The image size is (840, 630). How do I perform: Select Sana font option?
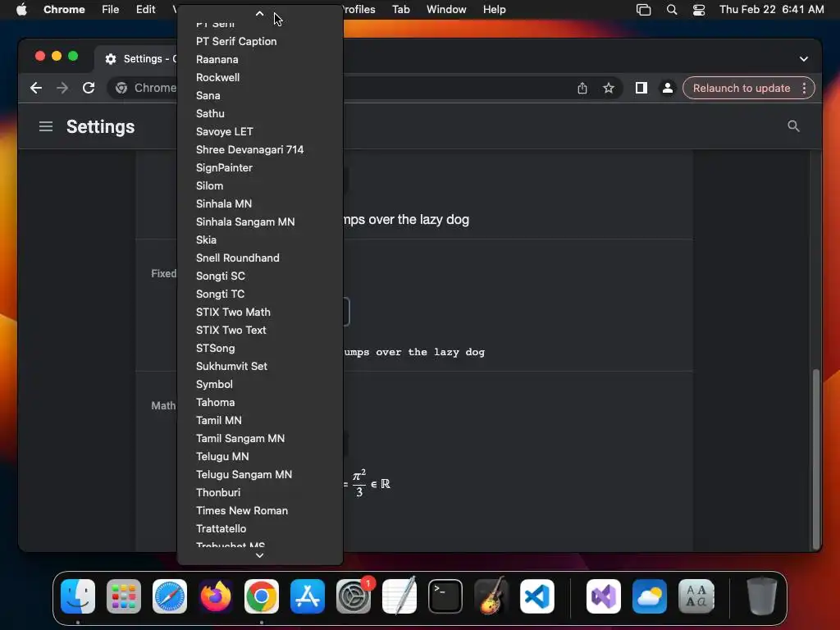(260, 95)
